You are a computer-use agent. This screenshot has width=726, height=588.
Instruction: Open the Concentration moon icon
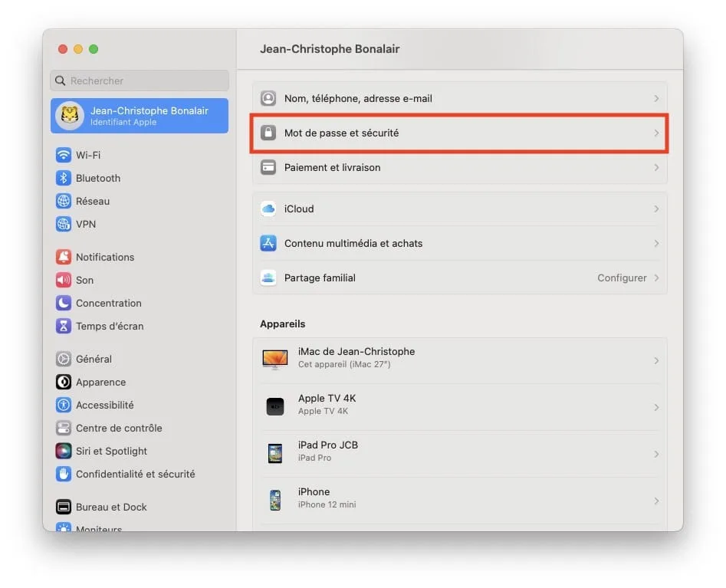pyautogui.click(x=64, y=304)
